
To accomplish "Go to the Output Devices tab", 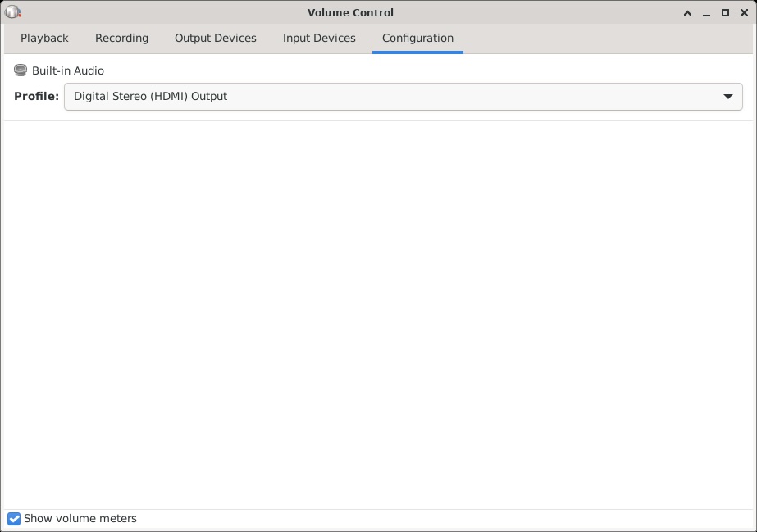I will pos(215,39).
